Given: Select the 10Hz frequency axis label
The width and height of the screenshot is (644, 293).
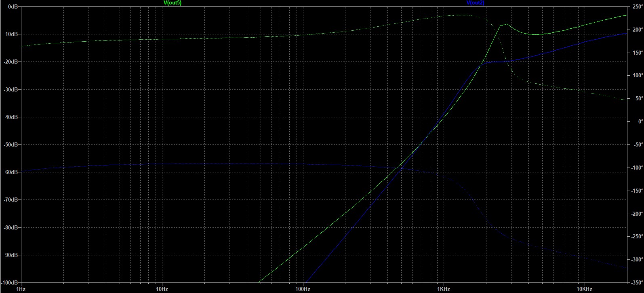Looking at the screenshot, I should coord(162,289).
